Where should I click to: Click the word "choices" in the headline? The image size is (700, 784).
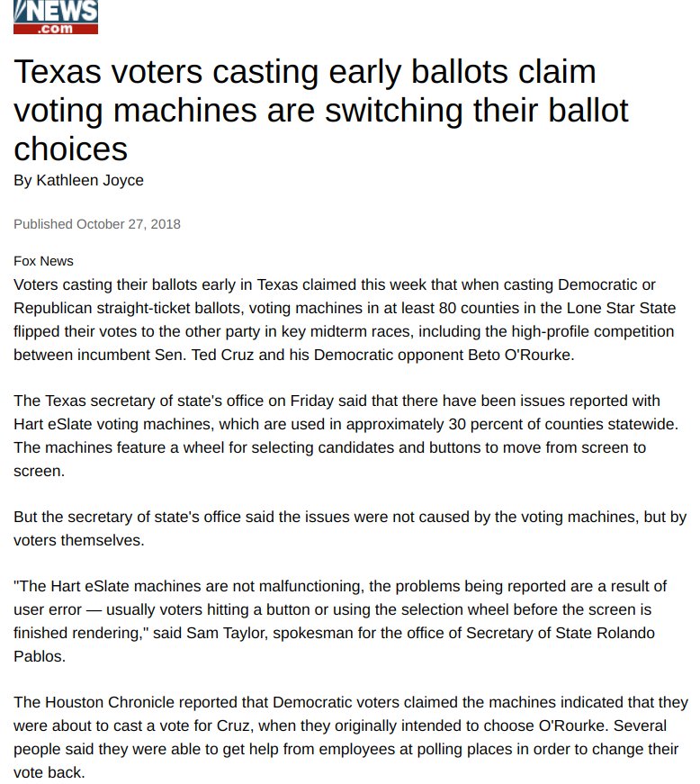pos(71,147)
